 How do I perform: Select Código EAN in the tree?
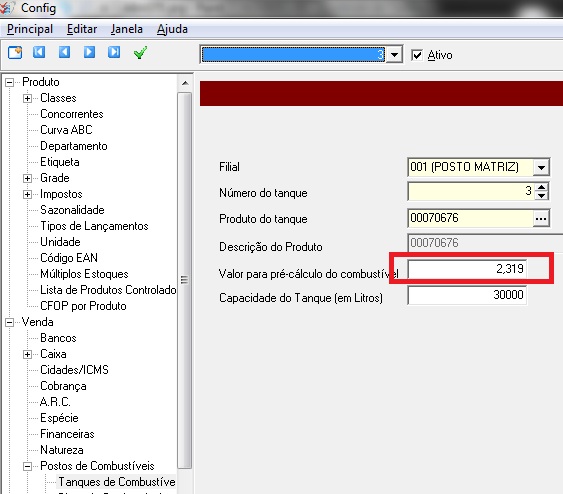(x=69, y=258)
